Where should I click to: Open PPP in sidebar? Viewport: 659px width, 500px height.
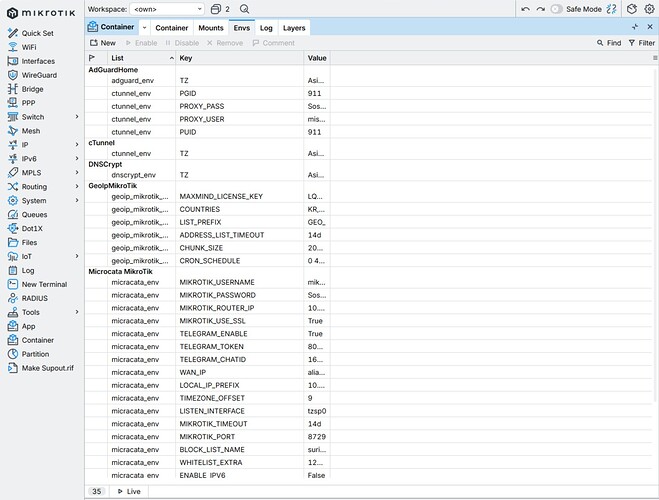(x=28, y=103)
